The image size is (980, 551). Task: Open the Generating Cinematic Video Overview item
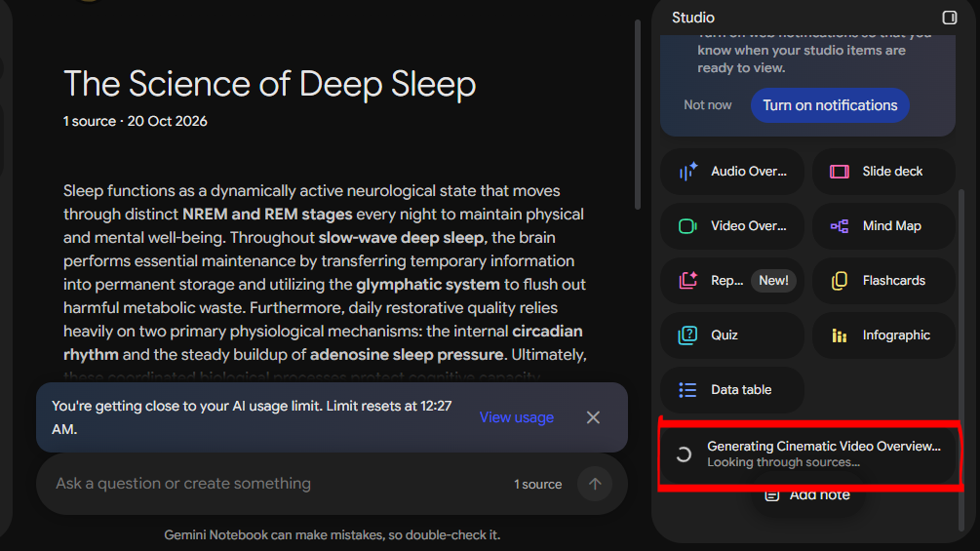click(x=809, y=454)
